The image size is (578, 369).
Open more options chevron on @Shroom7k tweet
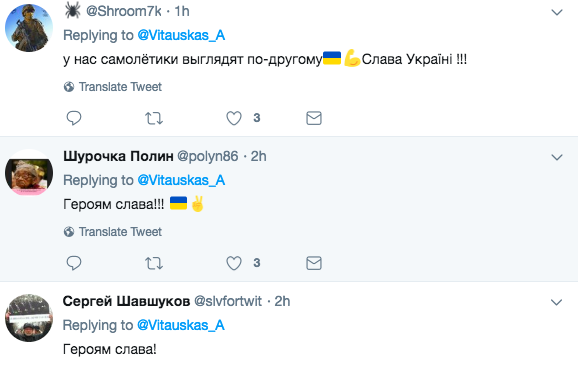click(557, 12)
